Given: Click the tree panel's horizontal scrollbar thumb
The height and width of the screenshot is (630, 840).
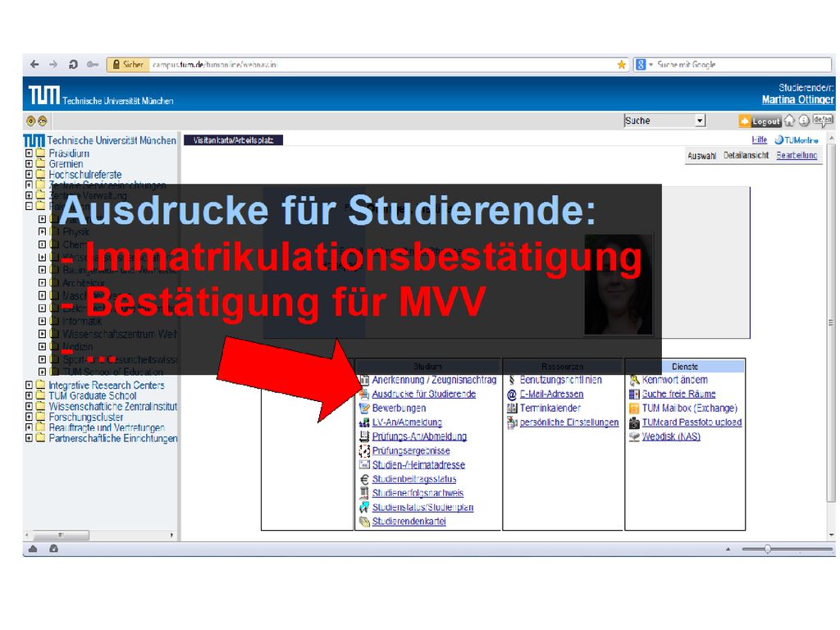Looking at the screenshot, I should tap(62, 535).
